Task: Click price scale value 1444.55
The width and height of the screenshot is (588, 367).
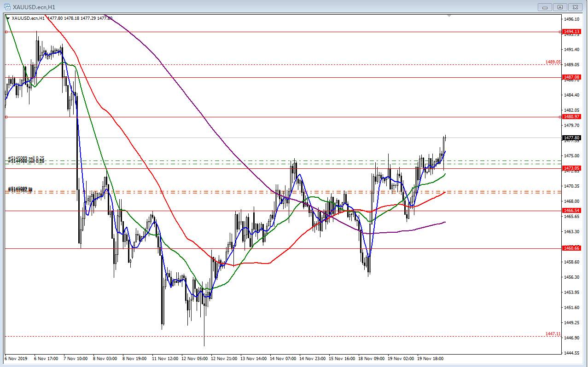Action: (x=571, y=353)
